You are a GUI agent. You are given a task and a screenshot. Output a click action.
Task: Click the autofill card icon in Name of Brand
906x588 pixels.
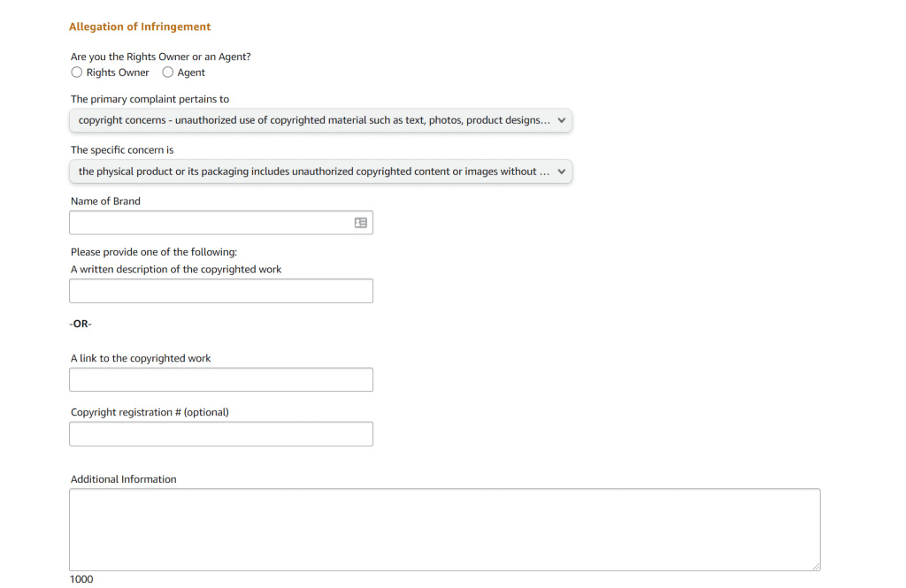point(360,223)
